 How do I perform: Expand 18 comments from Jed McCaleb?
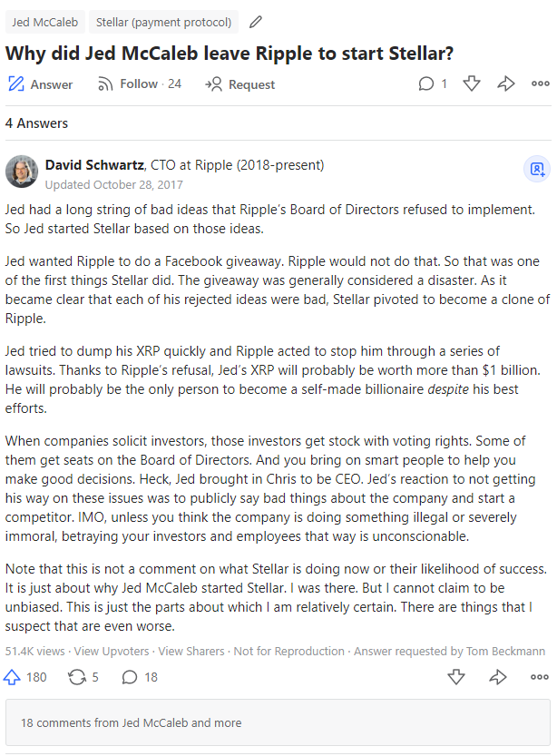point(131,723)
